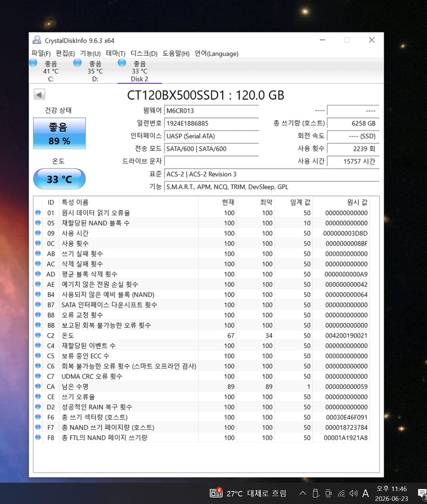This screenshot has height=504, width=427.
Task: Click the 원시 값 column header
Action: 341,202
